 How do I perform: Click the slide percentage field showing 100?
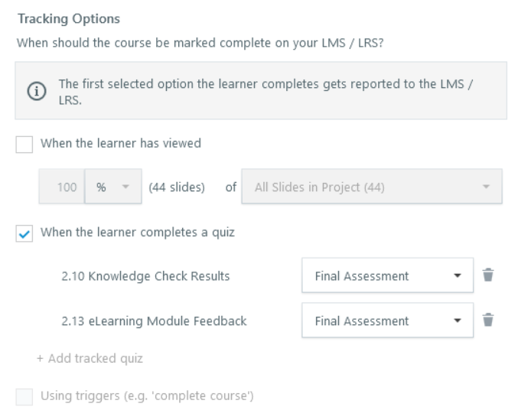pos(62,187)
